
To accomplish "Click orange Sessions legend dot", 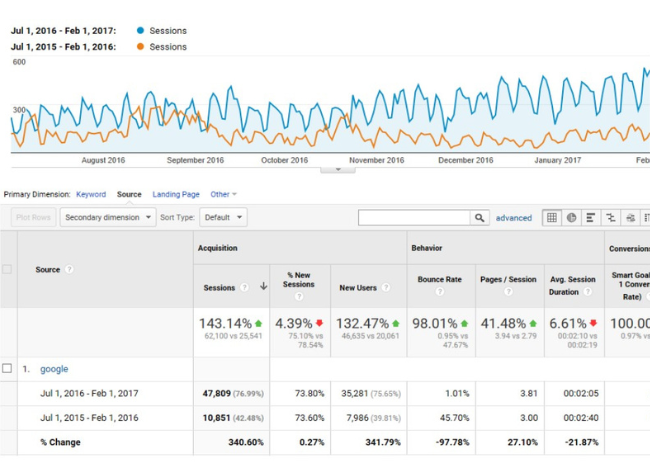I will coord(141,46).
